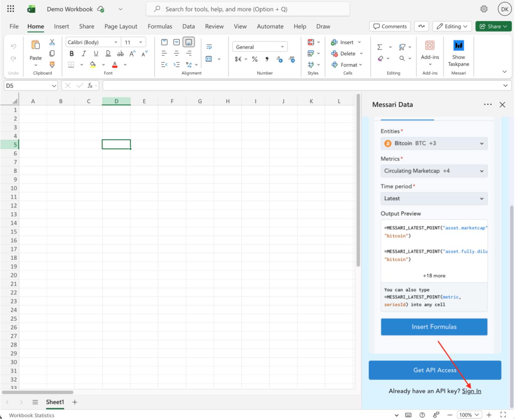Click the Insert Formulas button
This screenshot has width=515, height=420.
pos(434,327)
